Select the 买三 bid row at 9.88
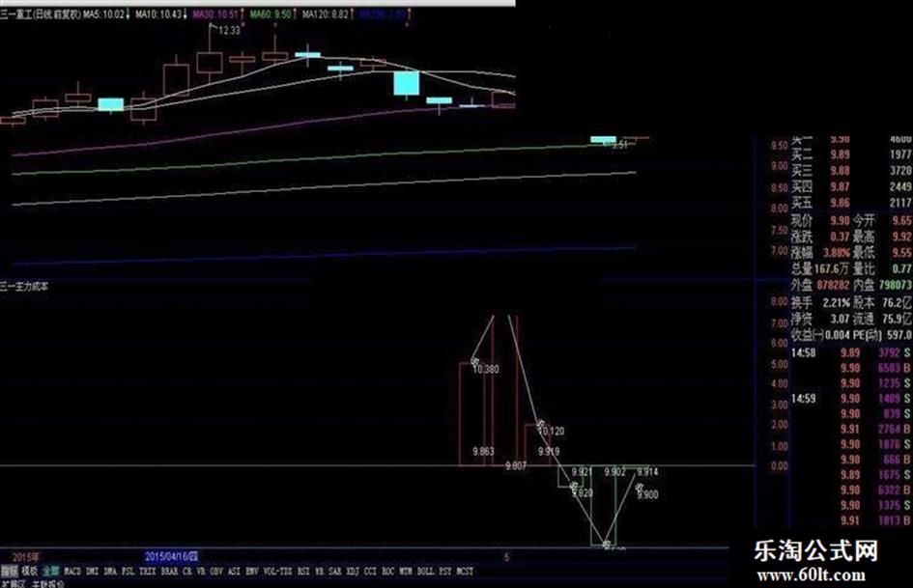 [851, 171]
